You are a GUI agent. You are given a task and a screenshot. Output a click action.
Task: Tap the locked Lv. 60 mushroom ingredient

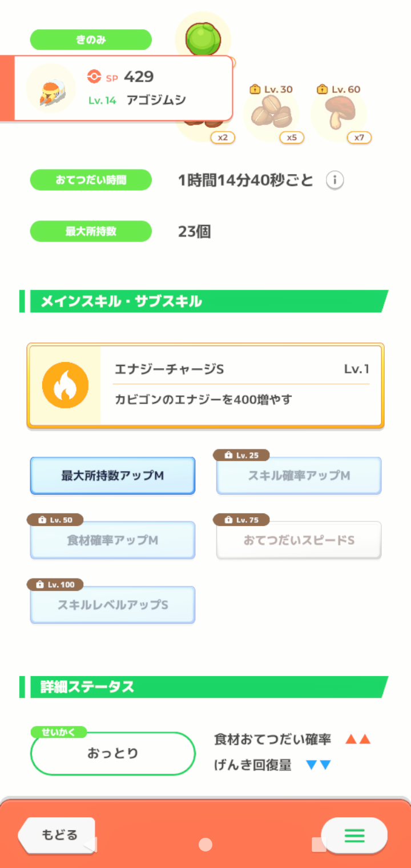click(x=339, y=114)
